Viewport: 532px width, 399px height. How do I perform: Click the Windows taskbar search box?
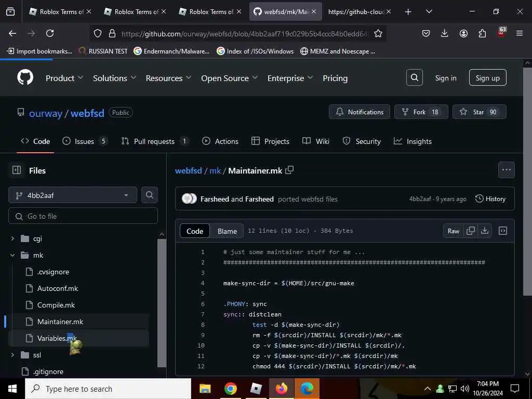click(108, 389)
